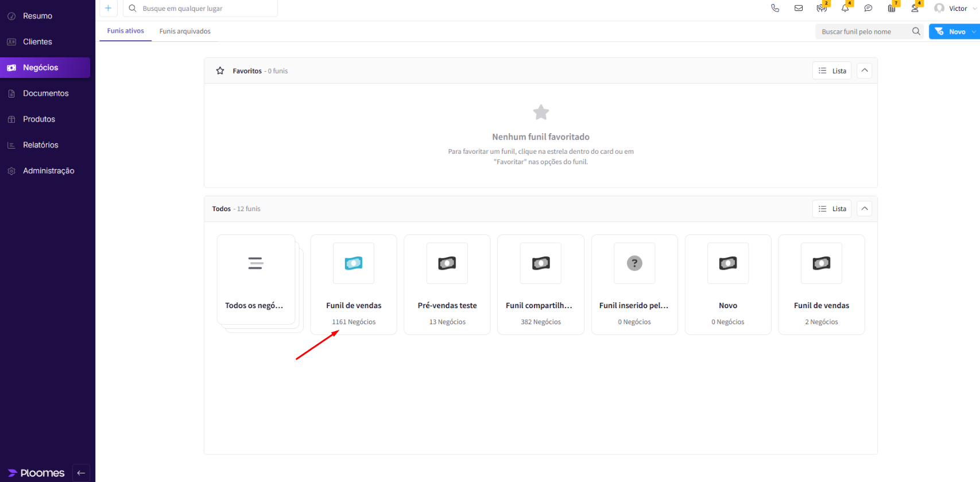Collapse the sidebar using the arrow icon
The width and height of the screenshot is (980, 482).
pyautogui.click(x=81, y=473)
